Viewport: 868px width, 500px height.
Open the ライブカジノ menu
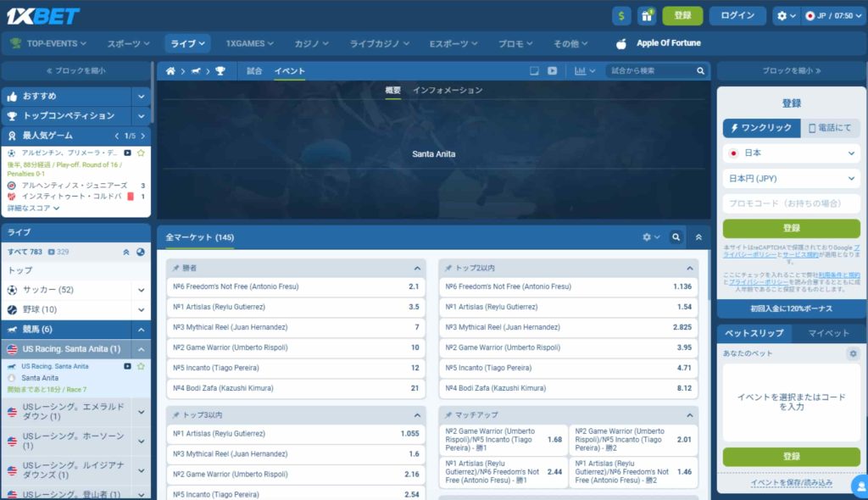(x=379, y=43)
